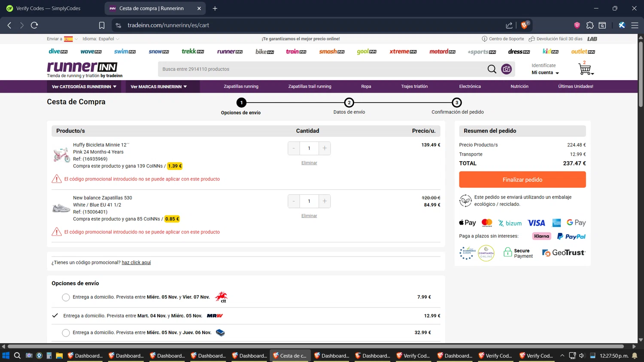Decrease quantity of Huffy Bicicleta Minnie

pyautogui.click(x=294, y=148)
